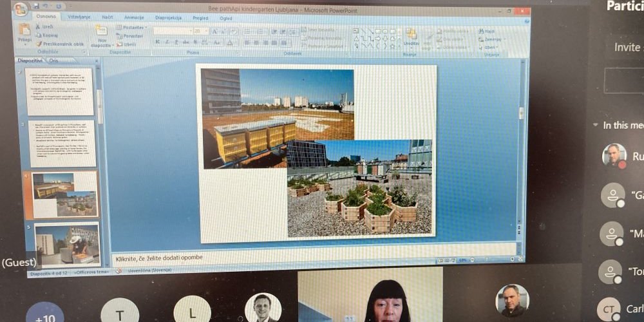The width and height of the screenshot is (644, 322).
Task: Open the Oris outline pane tab
Action: 54,61
